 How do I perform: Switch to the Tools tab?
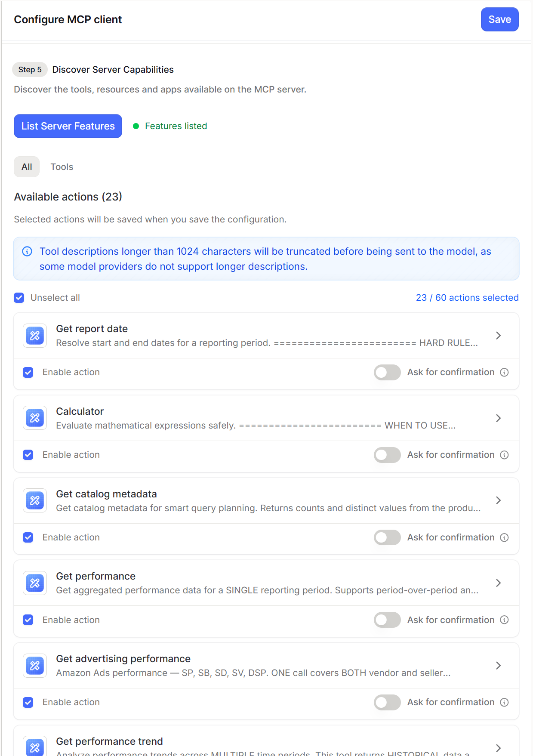62,167
